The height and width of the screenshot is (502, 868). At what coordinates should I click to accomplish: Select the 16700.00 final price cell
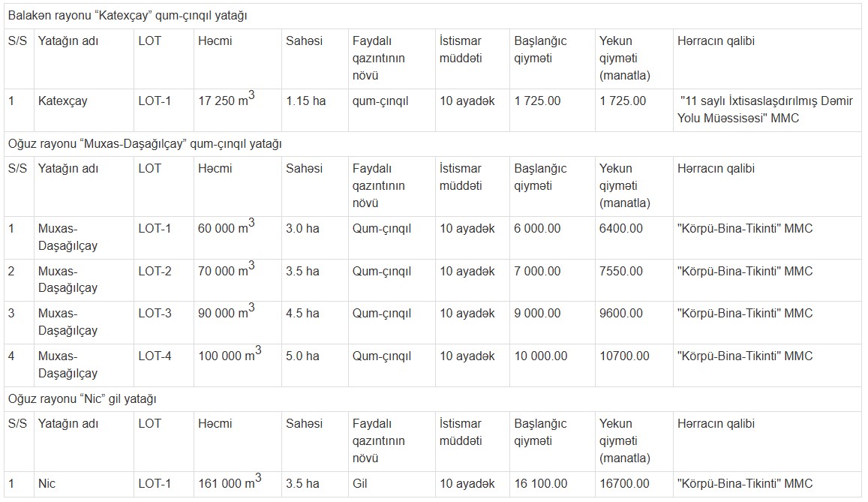(x=634, y=484)
